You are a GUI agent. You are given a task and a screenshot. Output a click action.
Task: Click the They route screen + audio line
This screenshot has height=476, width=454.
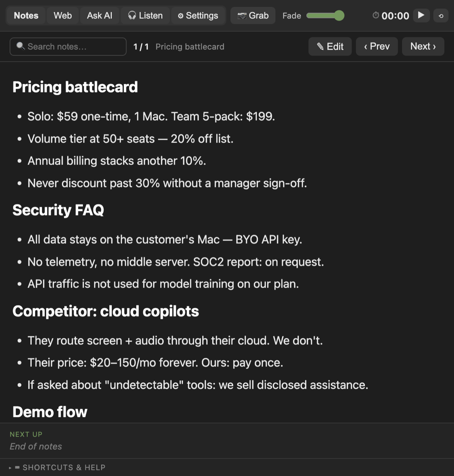point(175,341)
